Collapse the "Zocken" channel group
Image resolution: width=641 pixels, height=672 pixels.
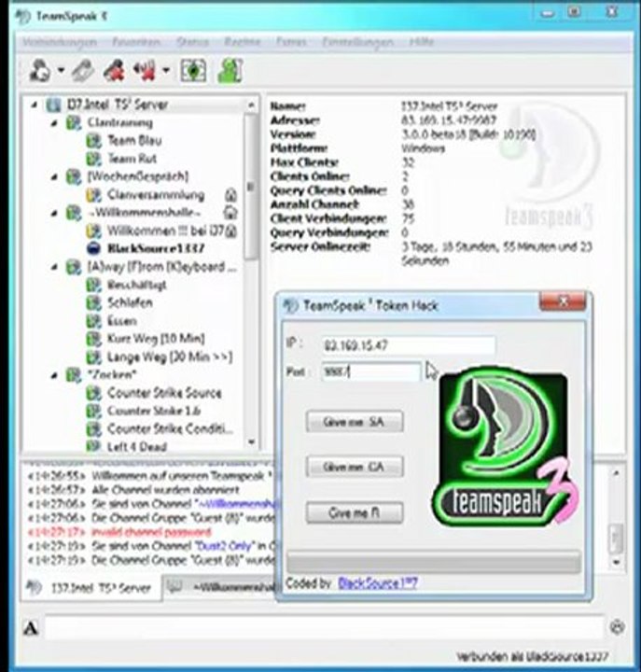tap(54, 375)
